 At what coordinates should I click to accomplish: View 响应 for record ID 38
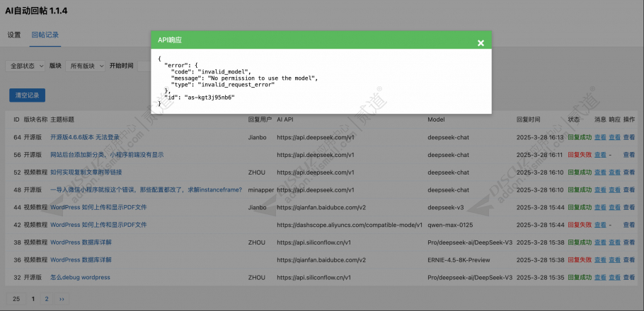(614, 242)
